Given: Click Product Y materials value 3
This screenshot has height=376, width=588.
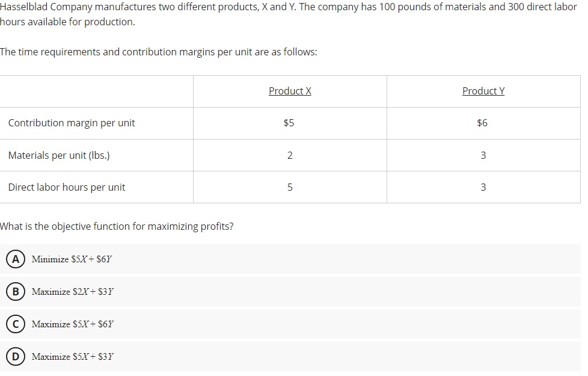Looking at the screenshot, I should [x=483, y=155].
